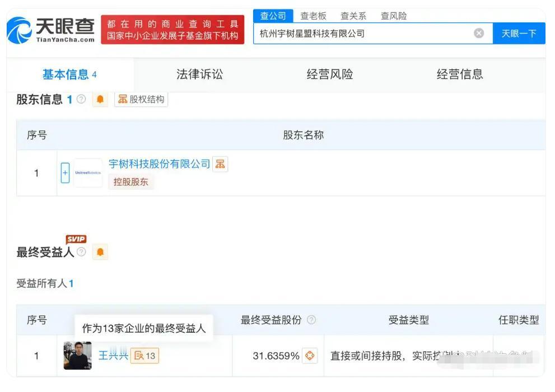Click the 受益类型 column header
Screen dimensions: 555x392
[x=408, y=320]
